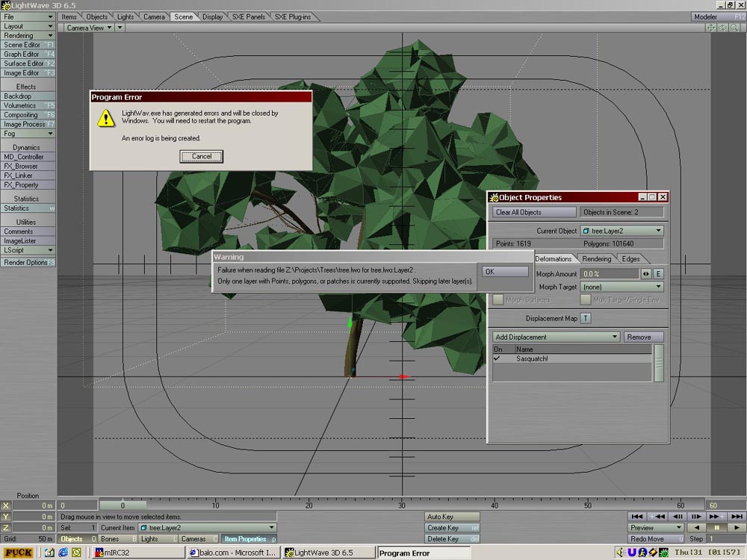Switch to the Items tab
Screen dimensions: 747x560
[x=69, y=16]
